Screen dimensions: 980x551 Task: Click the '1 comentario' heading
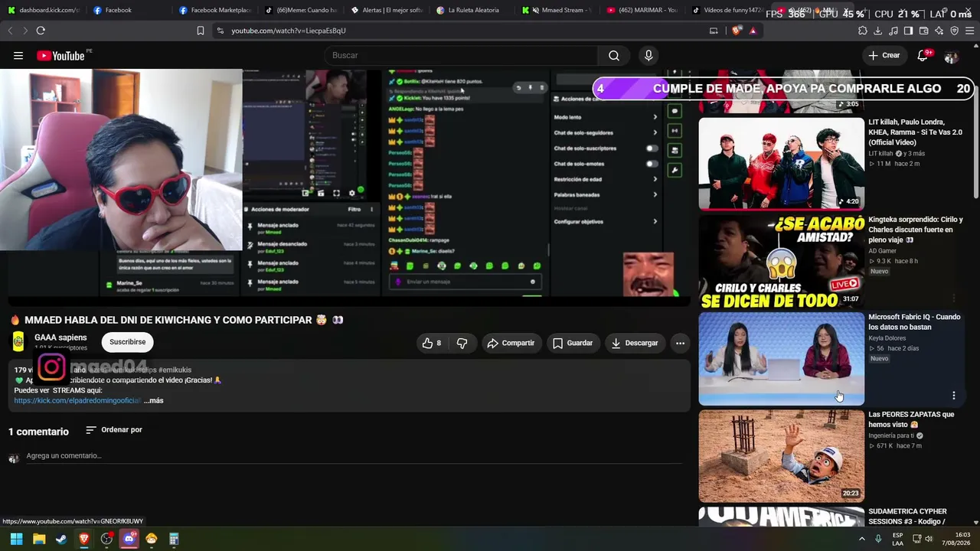[x=38, y=432]
